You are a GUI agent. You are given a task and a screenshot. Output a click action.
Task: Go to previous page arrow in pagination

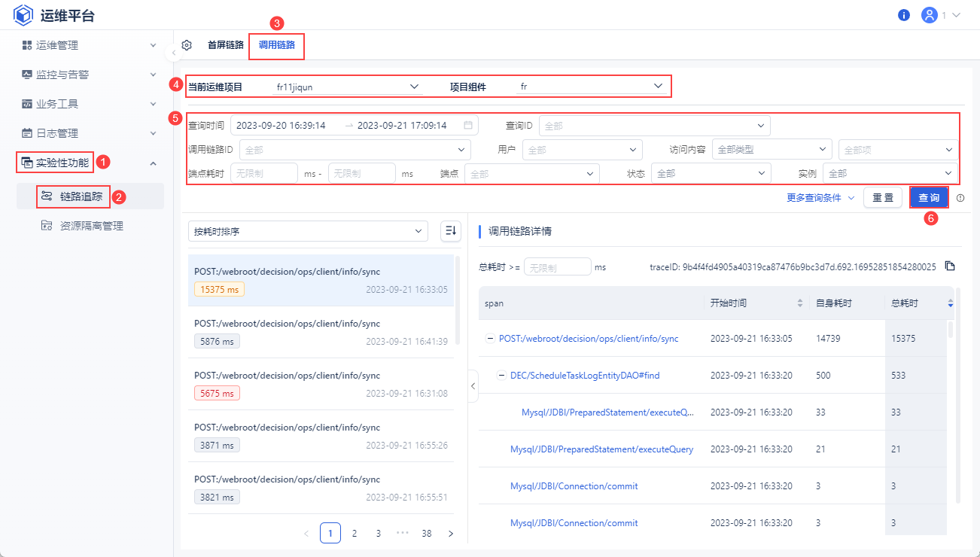(306, 533)
